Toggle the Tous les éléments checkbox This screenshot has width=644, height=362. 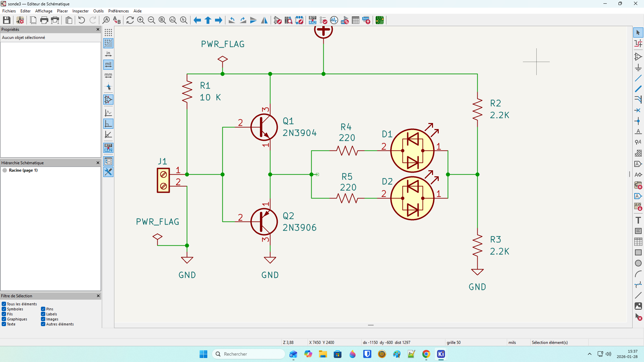coord(4,304)
